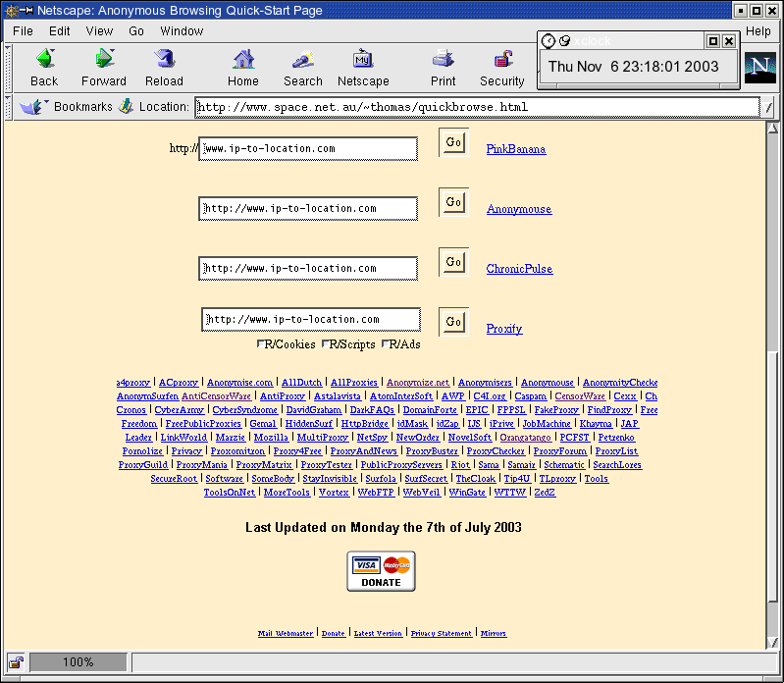Image resolution: width=784 pixels, height=683 pixels.
Task: Open the Edit menu
Action: [60, 31]
